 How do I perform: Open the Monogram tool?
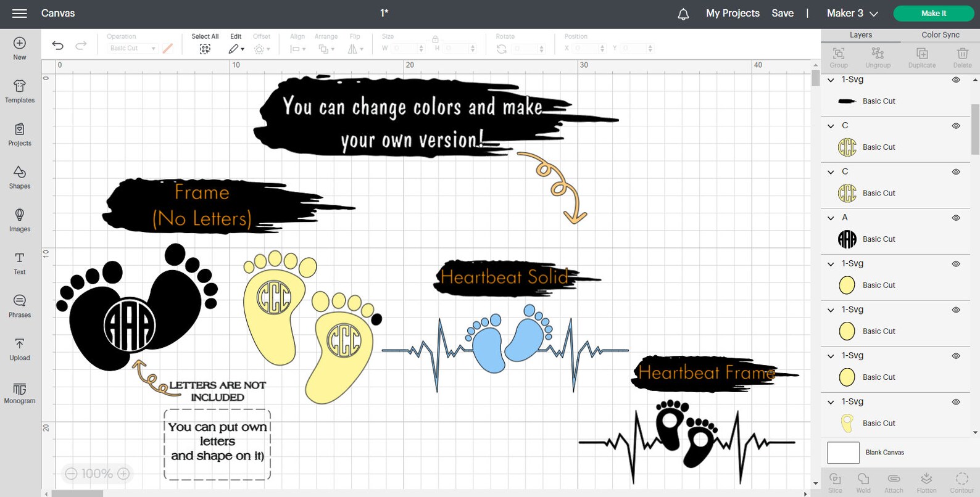(20, 392)
